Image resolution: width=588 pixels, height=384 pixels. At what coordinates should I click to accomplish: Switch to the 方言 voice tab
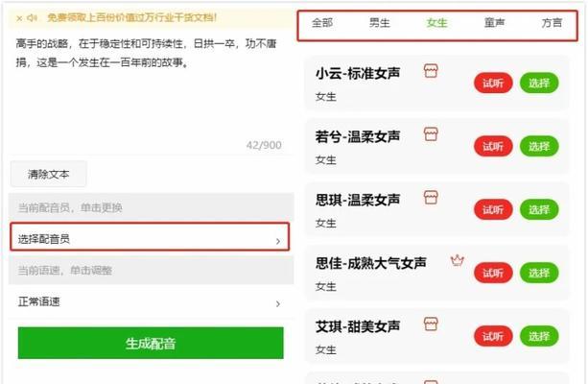click(552, 23)
